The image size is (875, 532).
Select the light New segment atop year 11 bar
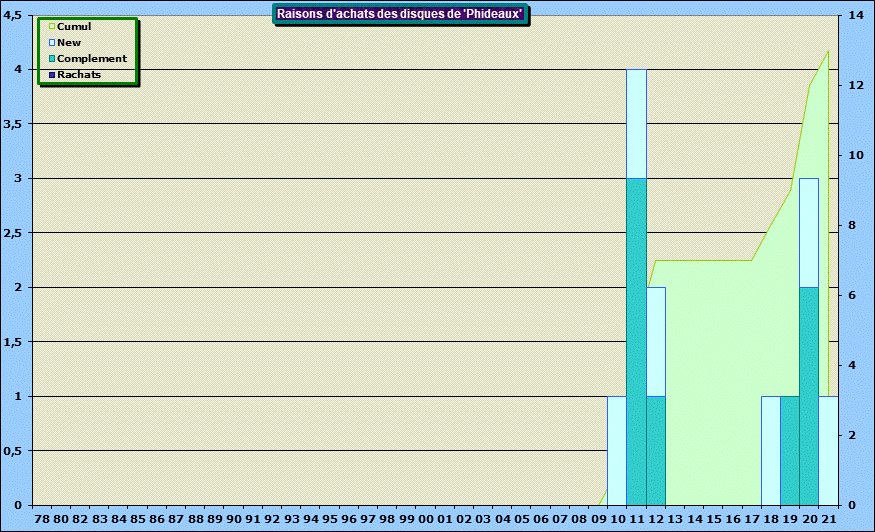click(x=636, y=123)
